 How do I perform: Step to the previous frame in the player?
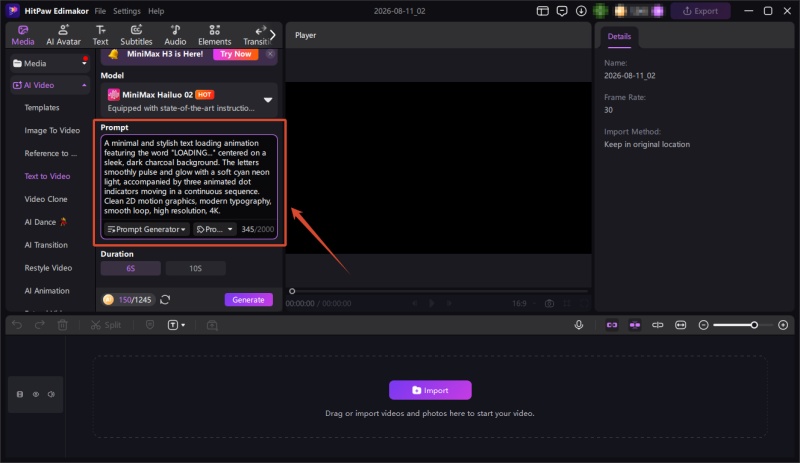[415, 303]
